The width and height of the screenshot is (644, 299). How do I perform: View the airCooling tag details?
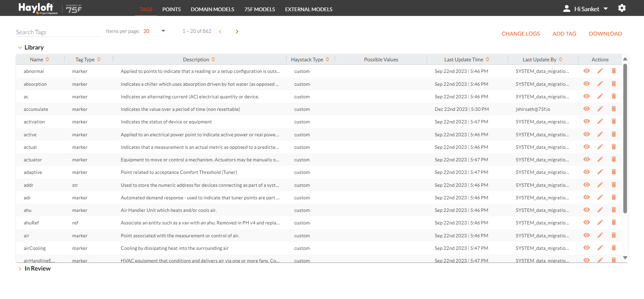click(x=587, y=248)
